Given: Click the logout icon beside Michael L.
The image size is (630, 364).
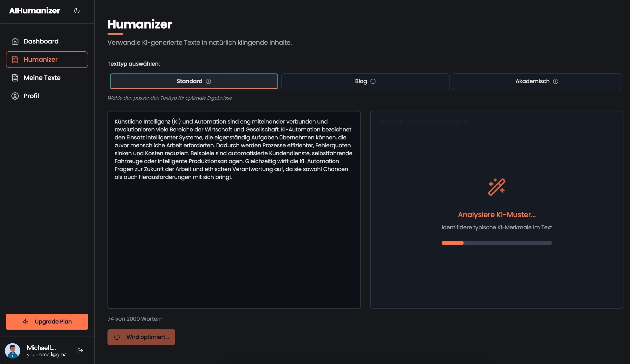Looking at the screenshot, I should [80, 350].
